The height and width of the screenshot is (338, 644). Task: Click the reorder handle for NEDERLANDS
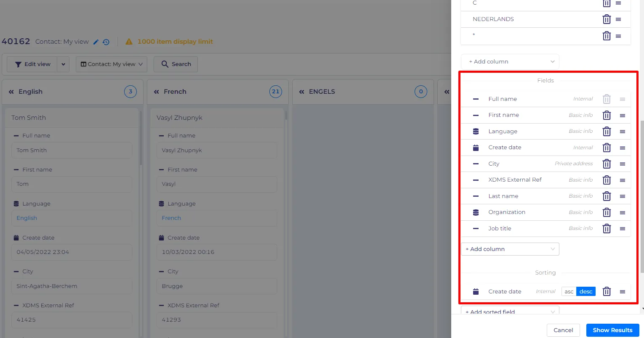[618, 19]
